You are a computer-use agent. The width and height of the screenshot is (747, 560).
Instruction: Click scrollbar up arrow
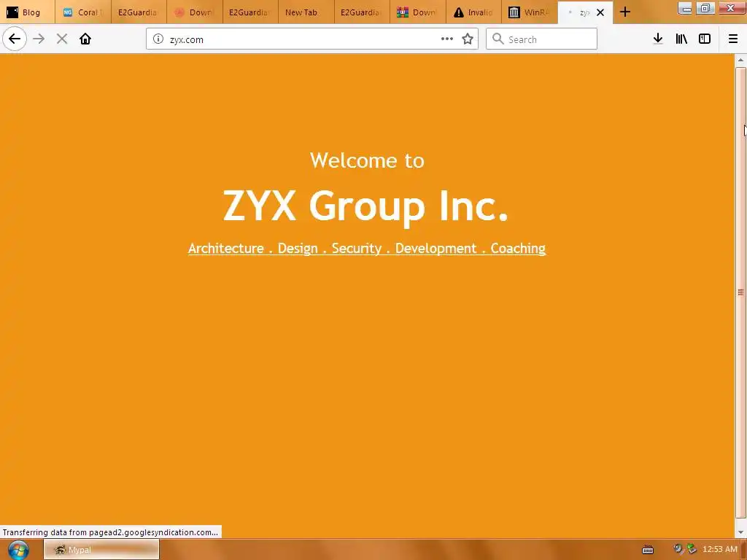click(740, 60)
